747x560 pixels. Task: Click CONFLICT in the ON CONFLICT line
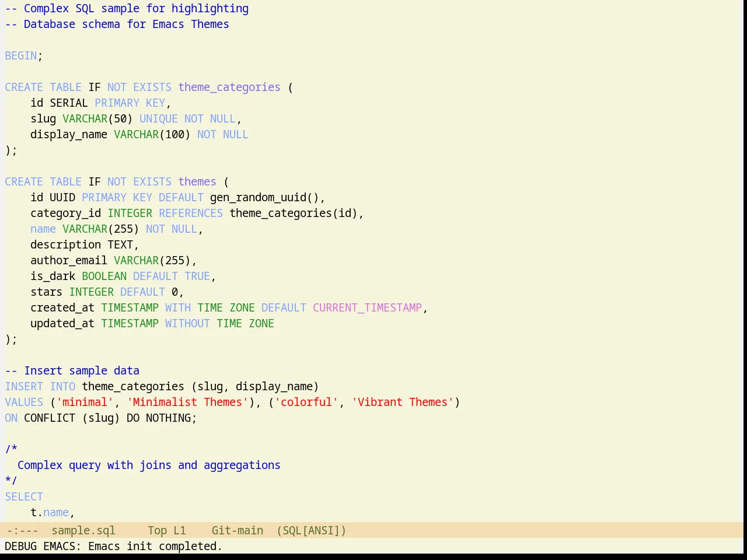pyautogui.click(x=50, y=418)
